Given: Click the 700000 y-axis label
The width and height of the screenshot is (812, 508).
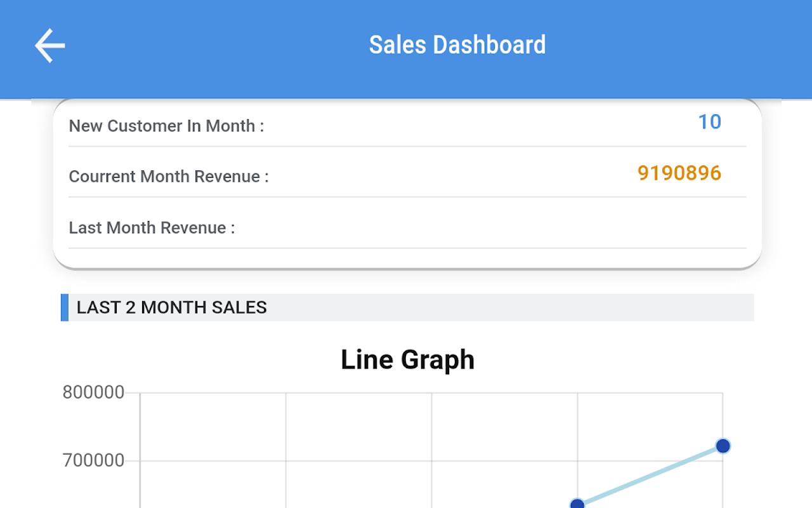Looking at the screenshot, I should pos(93,460).
